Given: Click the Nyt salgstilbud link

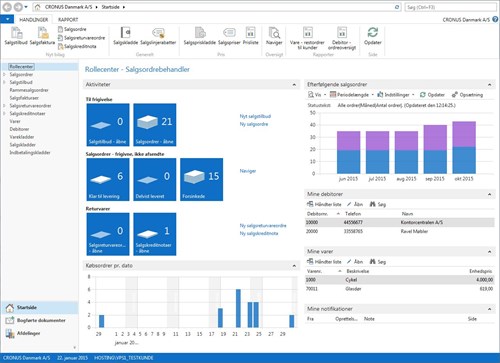Looking at the screenshot, I should click(x=255, y=116).
